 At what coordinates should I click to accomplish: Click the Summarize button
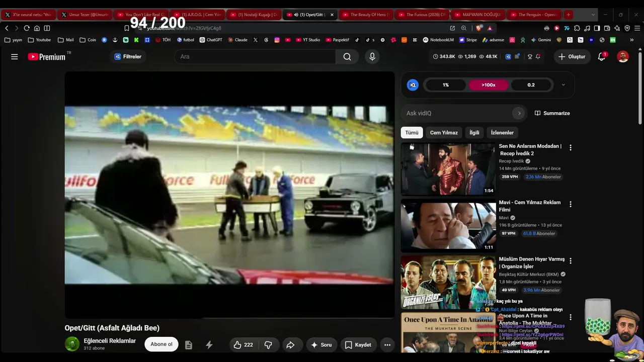(x=552, y=113)
